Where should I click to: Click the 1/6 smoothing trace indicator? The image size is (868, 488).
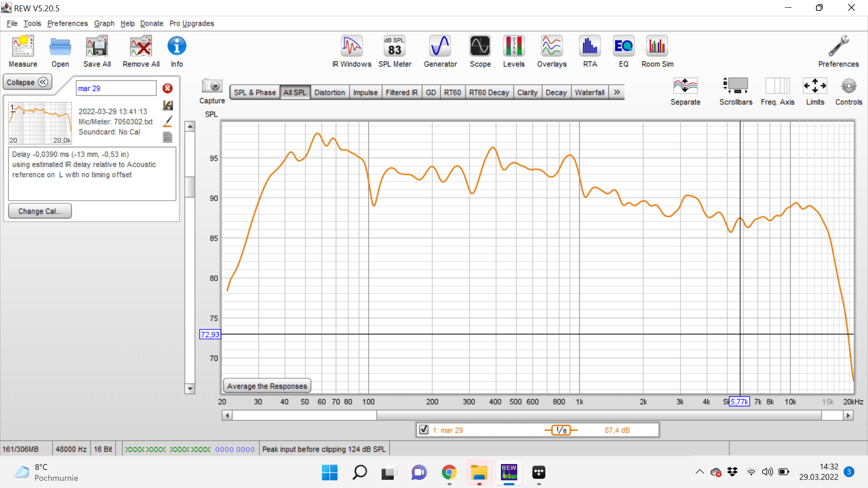click(561, 430)
